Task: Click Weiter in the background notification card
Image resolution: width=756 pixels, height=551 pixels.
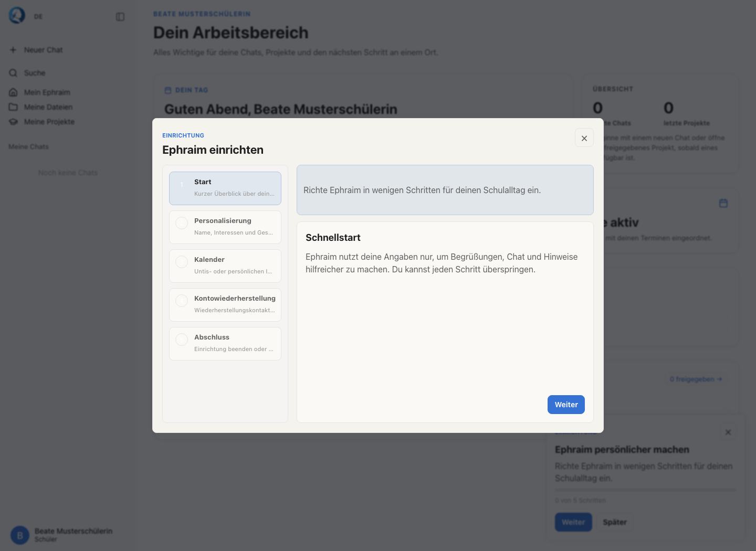Action: (x=573, y=522)
